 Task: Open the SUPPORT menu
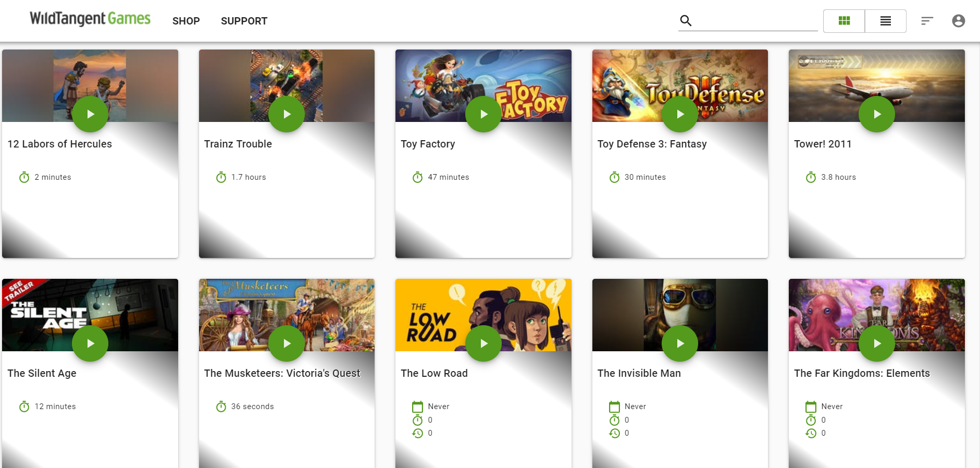tap(244, 21)
